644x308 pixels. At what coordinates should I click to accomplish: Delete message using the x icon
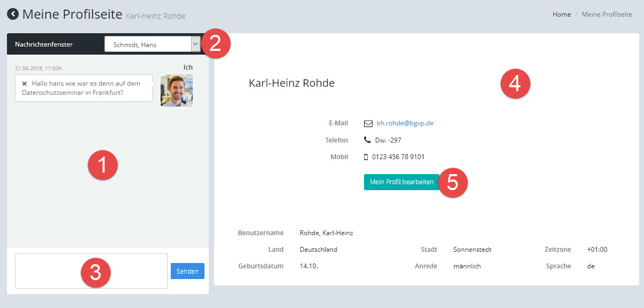tap(25, 84)
